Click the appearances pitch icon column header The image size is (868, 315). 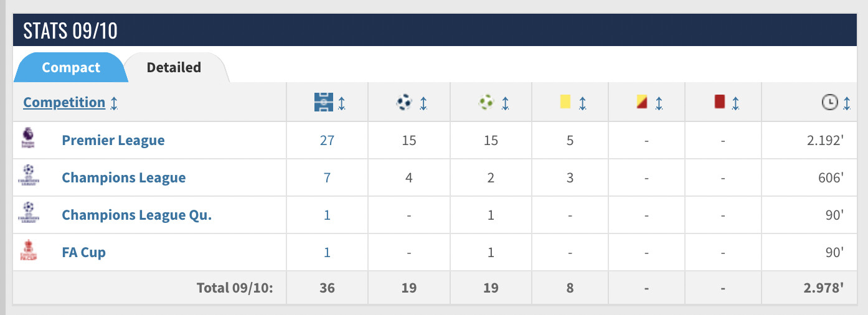click(x=324, y=102)
